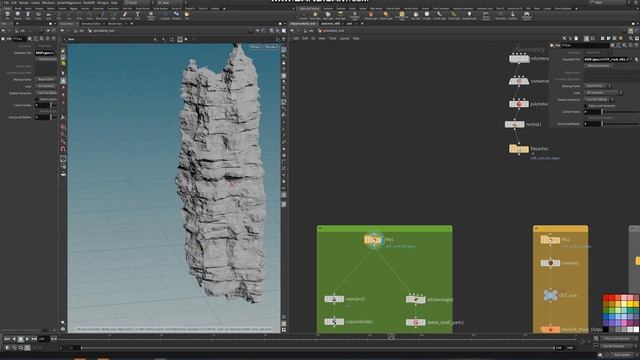Select the convertvdb node icon
Screen dimensions: 640x360
tap(519, 81)
